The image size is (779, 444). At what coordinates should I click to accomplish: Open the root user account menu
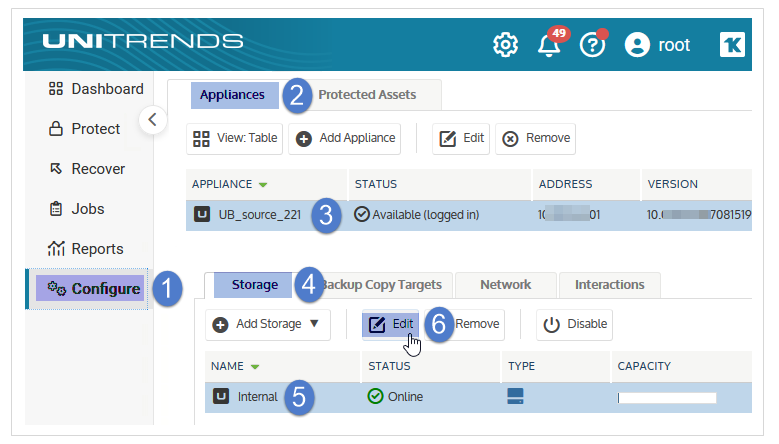pos(657,45)
